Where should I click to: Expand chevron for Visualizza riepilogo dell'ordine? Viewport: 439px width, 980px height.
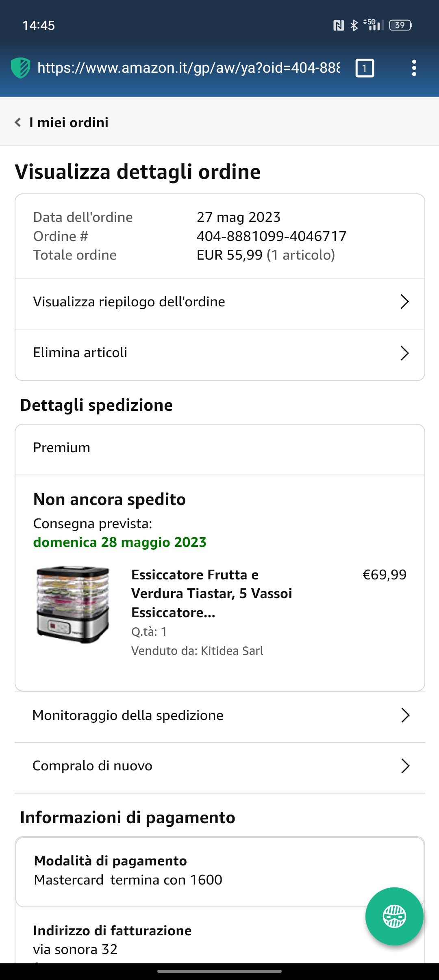click(x=404, y=302)
